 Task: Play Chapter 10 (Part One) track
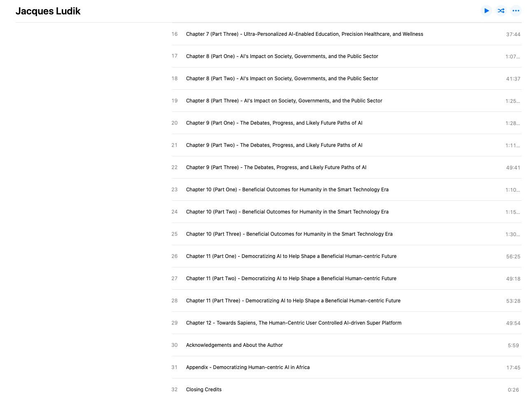click(347, 190)
